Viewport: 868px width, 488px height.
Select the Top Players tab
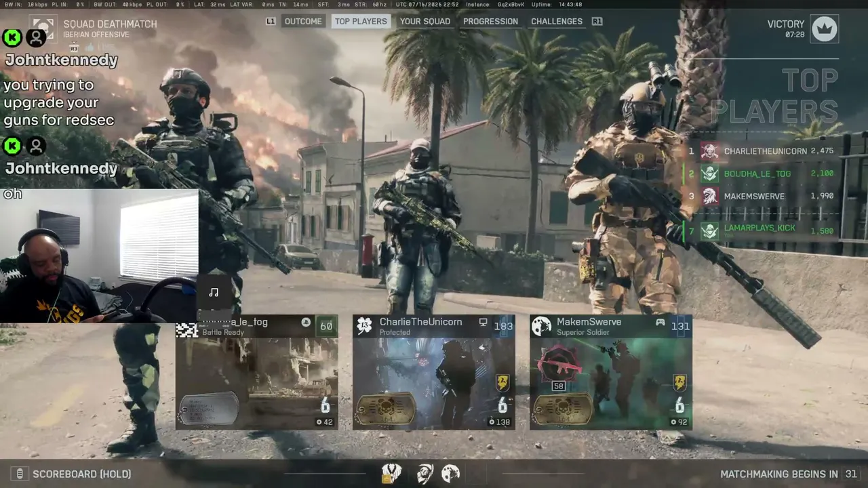(361, 21)
